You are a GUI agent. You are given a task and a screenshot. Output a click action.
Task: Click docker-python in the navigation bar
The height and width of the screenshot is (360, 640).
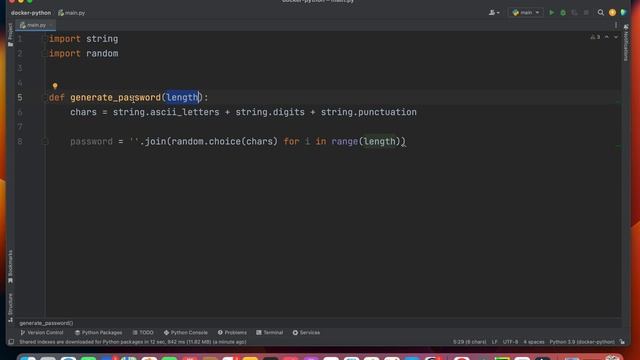click(31, 13)
